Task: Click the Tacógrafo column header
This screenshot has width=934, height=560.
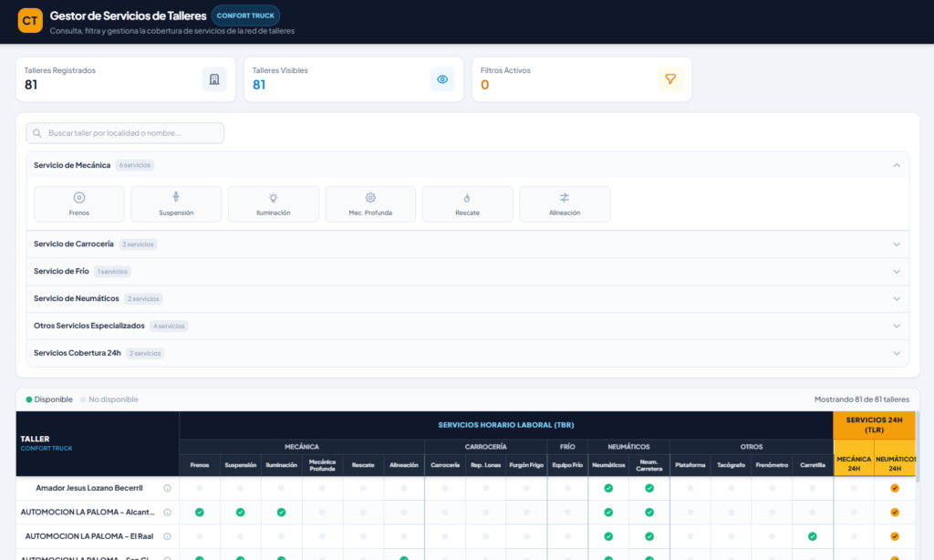Action: click(x=731, y=465)
